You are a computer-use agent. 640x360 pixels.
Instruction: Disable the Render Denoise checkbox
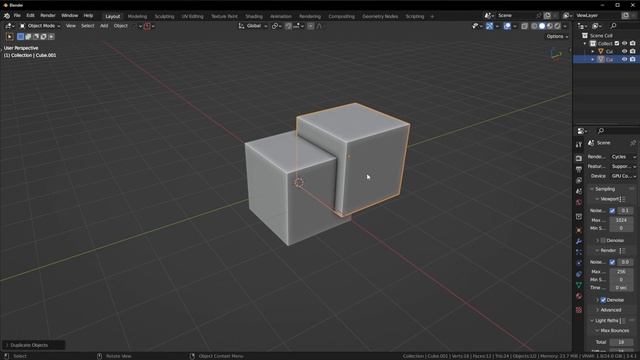(x=603, y=300)
